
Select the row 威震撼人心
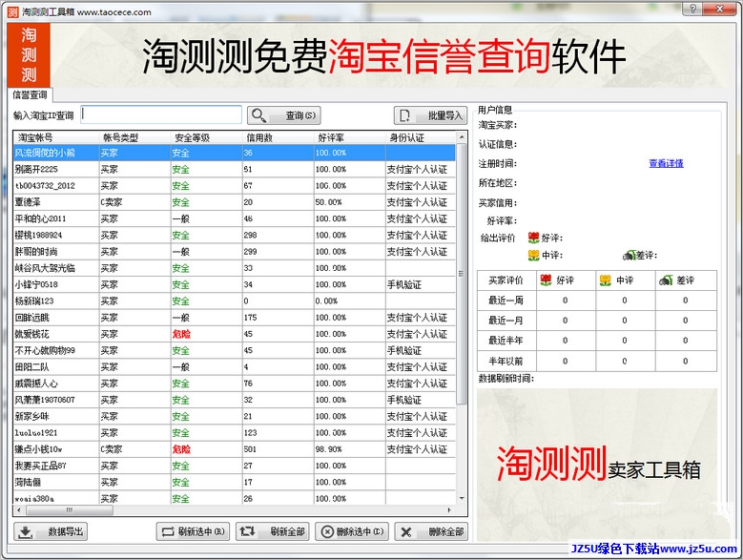click(x=235, y=384)
